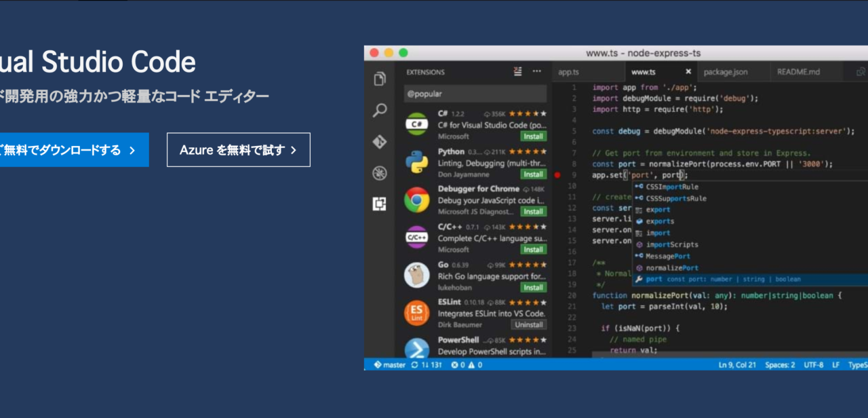Screen dimensions: 868x418
Task: Click Ln 9, Col 21 in status bar
Action: coord(737,365)
